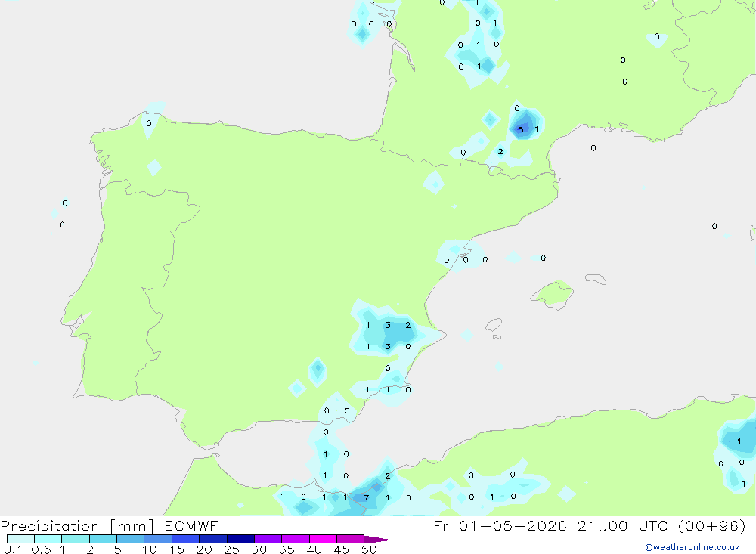Click the legend swatch between 10 and 15
This screenshot has height=554, width=756.
point(158,539)
